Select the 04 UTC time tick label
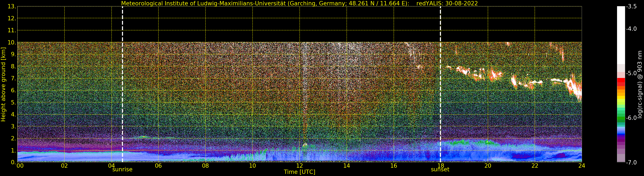This screenshot has width=644, height=176. pyautogui.click(x=111, y=166)
